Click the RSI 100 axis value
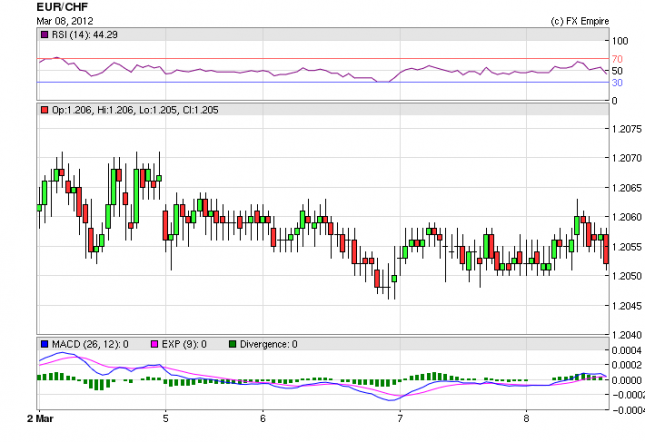The width and height of the screenshot is (645, 442). [620, 41]
